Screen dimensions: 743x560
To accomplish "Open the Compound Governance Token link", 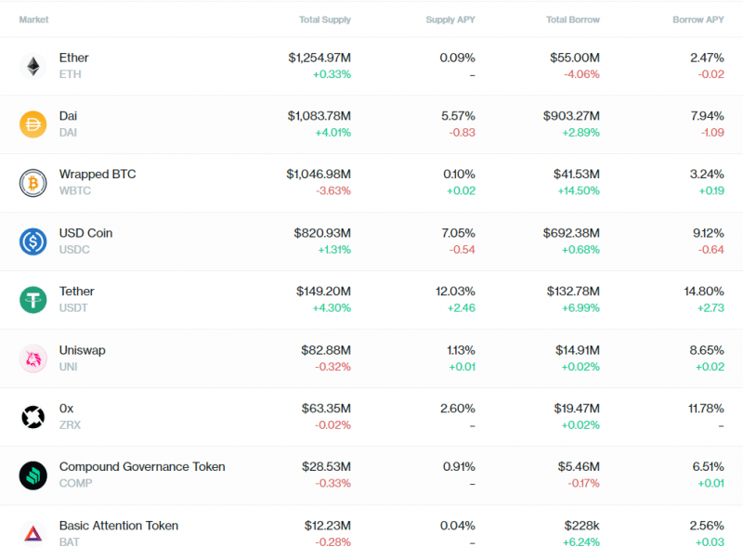I will [142, 467].
